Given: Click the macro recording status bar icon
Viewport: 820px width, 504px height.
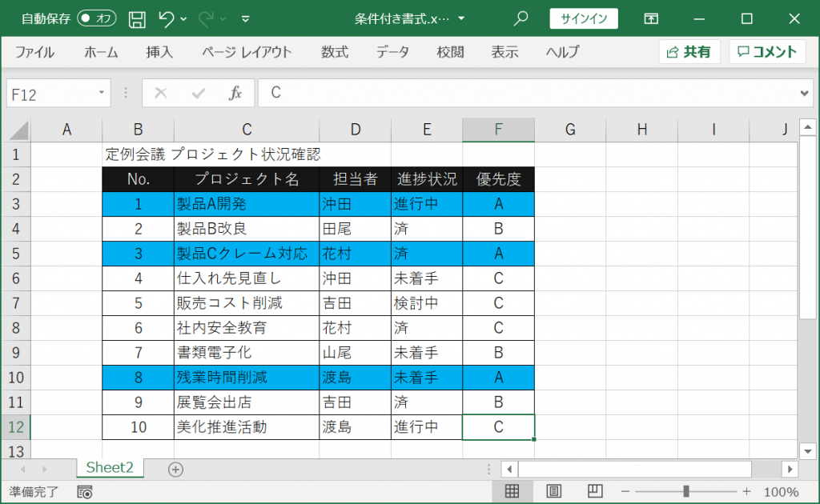Looking at the screenshot, I should pos(85,492).
